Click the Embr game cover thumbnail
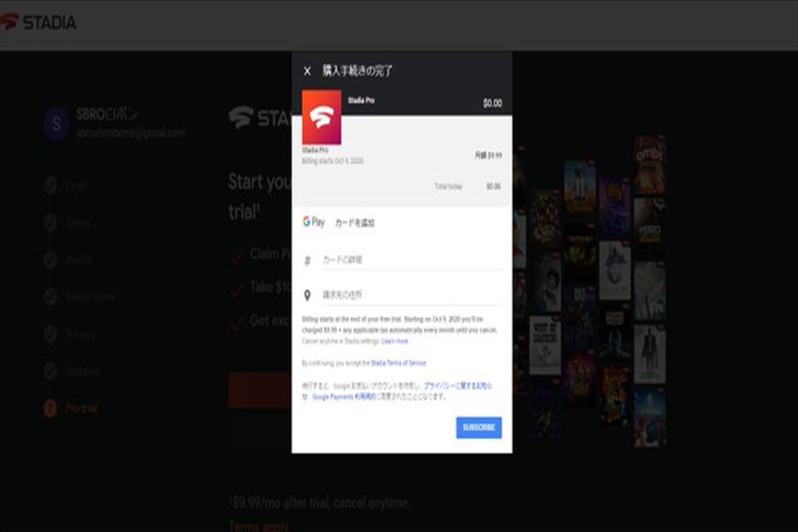The image size is (798, 532). point(649,165)
